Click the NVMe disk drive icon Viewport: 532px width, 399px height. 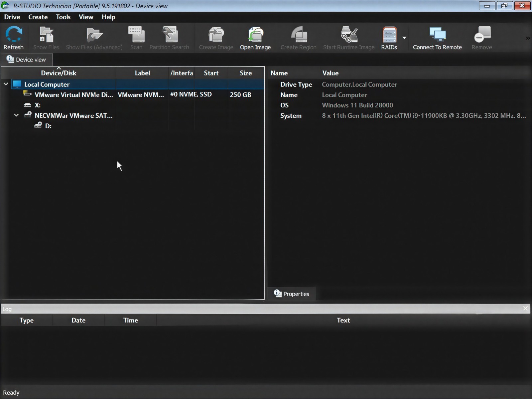point(27,94)
